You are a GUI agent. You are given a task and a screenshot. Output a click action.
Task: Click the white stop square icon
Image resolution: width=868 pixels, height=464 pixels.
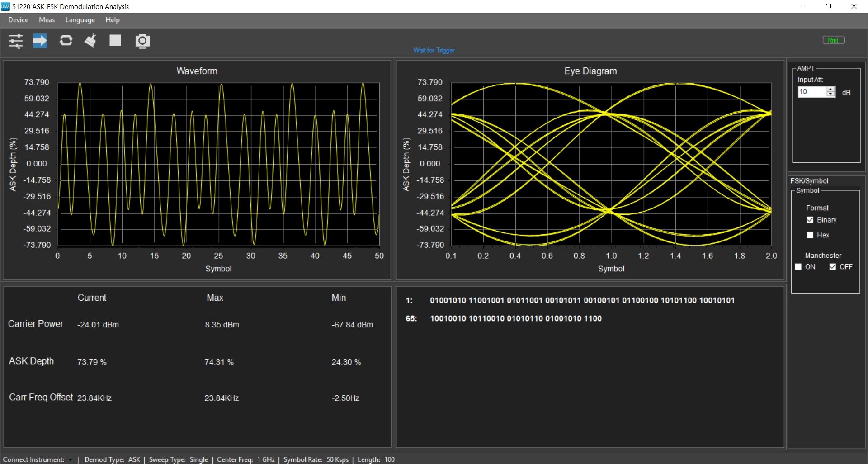point(115,40)
